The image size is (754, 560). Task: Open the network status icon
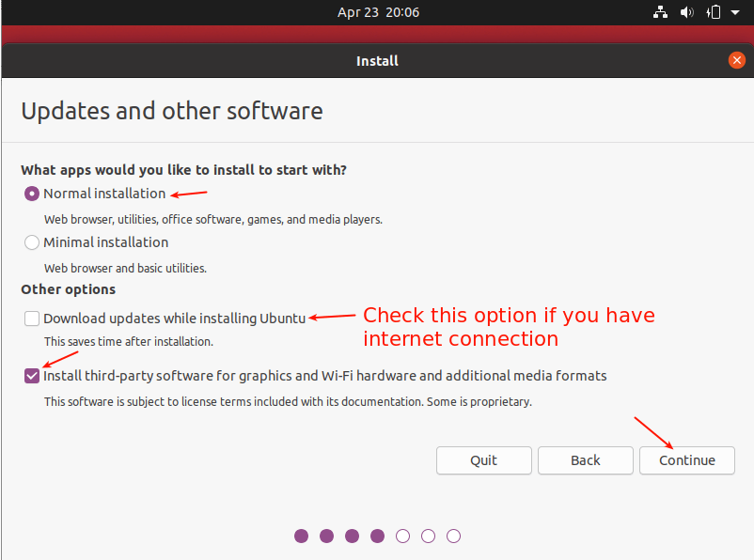(660, 12)
